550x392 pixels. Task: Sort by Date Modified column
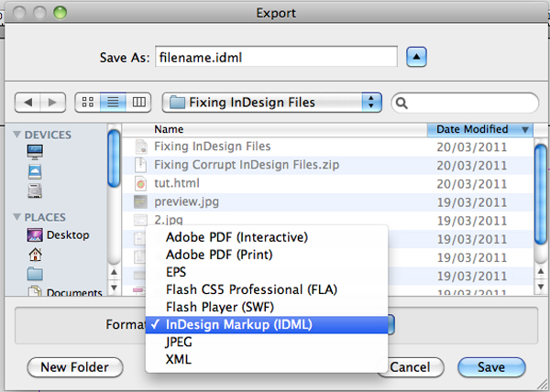(x=479, y=130)
